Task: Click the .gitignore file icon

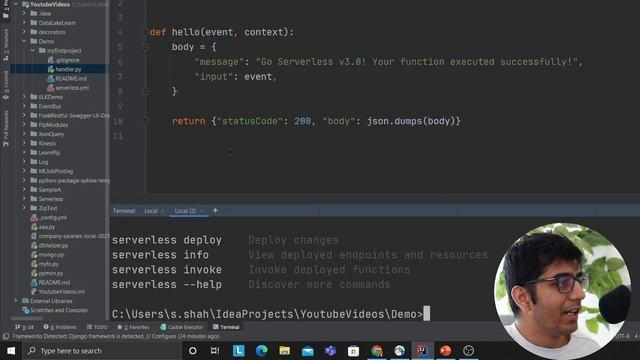Action: pyautogui.click(x=51, y=60)
